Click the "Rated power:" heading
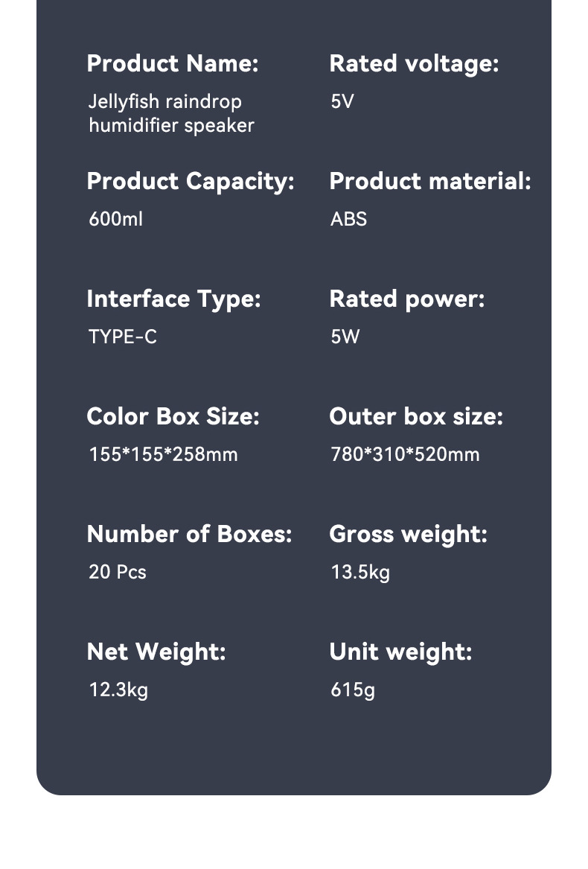Image resolution: width=588 pixels, height=869 pixels. click(406, 299)
